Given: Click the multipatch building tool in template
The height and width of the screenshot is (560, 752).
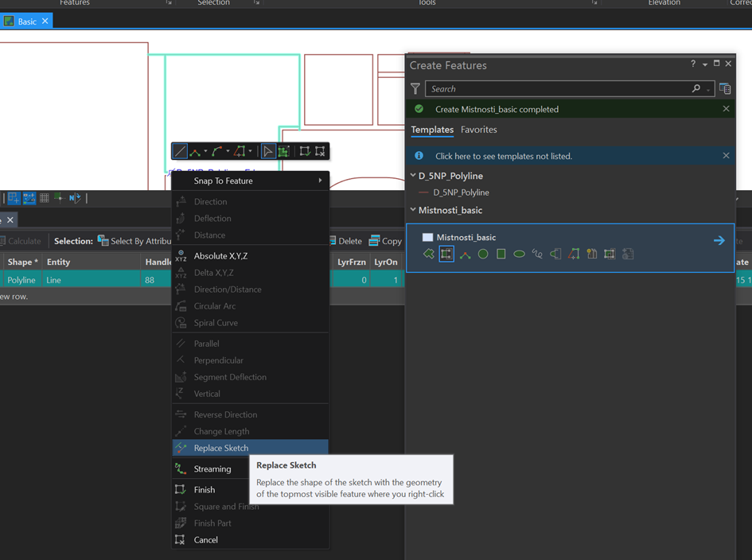Looking at the screenshot, I should (592, 254).
